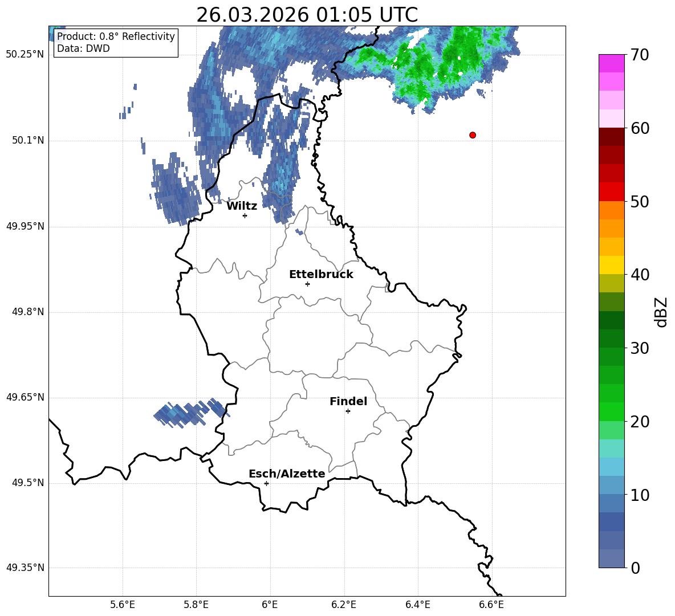Click colorbar tick label 0
675x616 pixels.
pyautogui.click(x=635, y=568)
